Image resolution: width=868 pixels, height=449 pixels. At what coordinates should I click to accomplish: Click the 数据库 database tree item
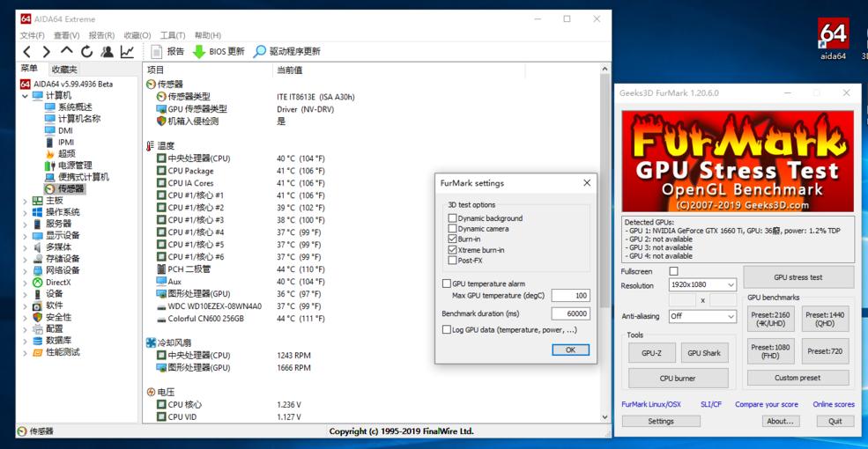click(x=58, y=341)
